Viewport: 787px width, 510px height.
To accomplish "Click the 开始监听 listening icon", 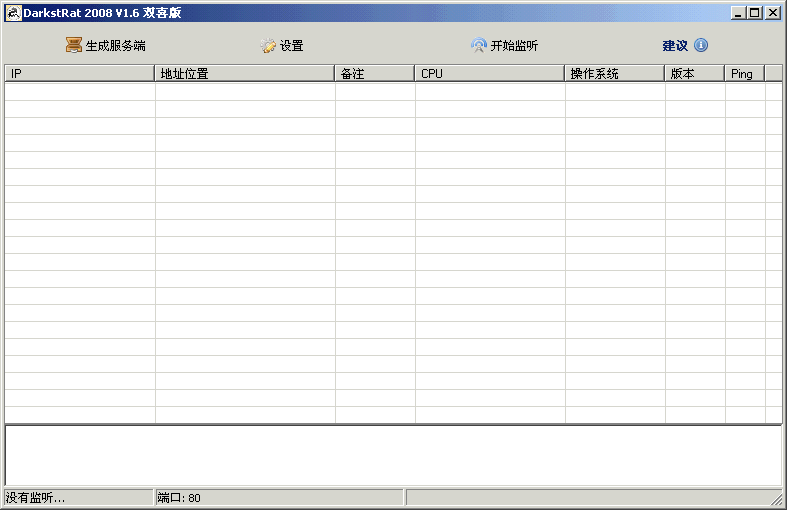I will pyautogui.click(x=479, y=46).
